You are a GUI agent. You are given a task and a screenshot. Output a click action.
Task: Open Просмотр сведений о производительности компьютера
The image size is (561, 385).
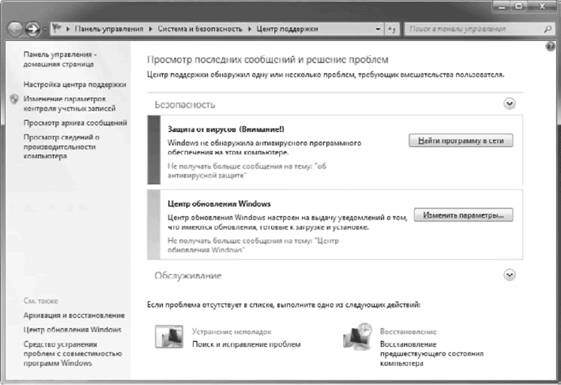tap(61, 147)
